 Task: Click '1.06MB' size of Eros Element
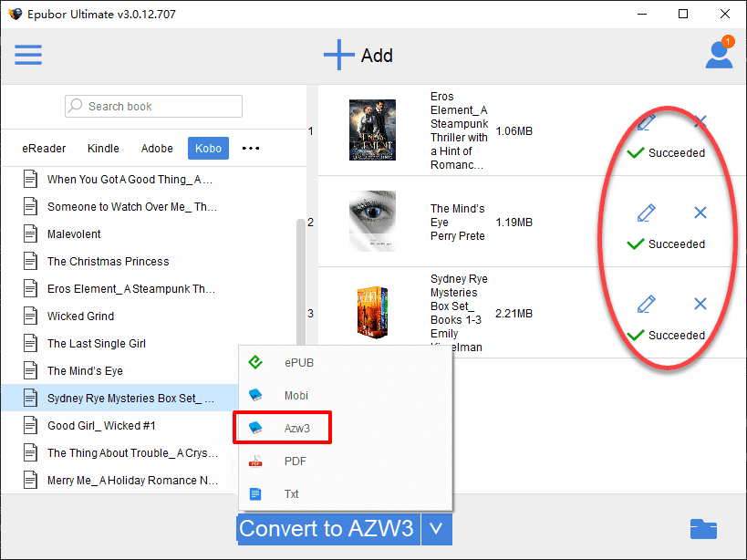514,131
